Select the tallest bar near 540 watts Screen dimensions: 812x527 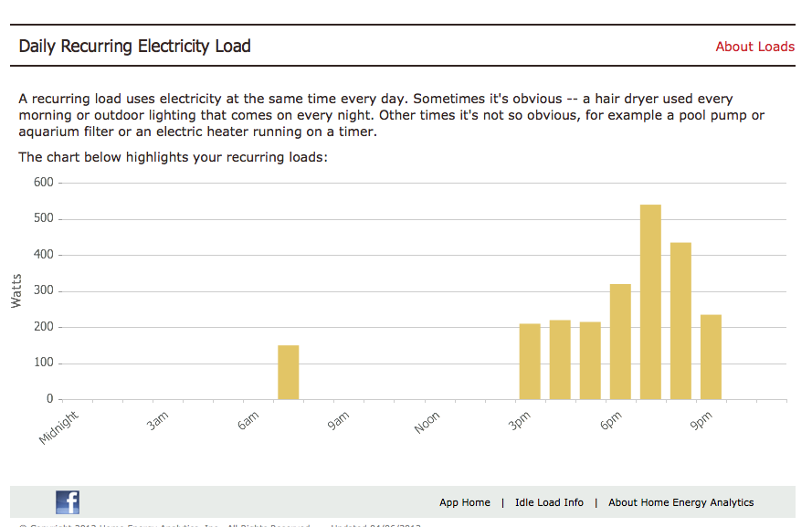point(650,301)
